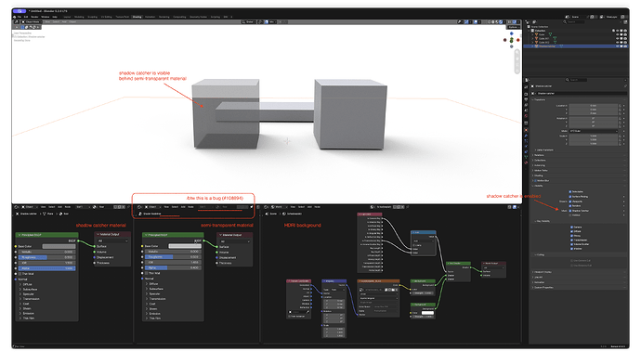Toggle the Shadow Catcher checkbox in Visibility
641x364 pixels.
570,211
